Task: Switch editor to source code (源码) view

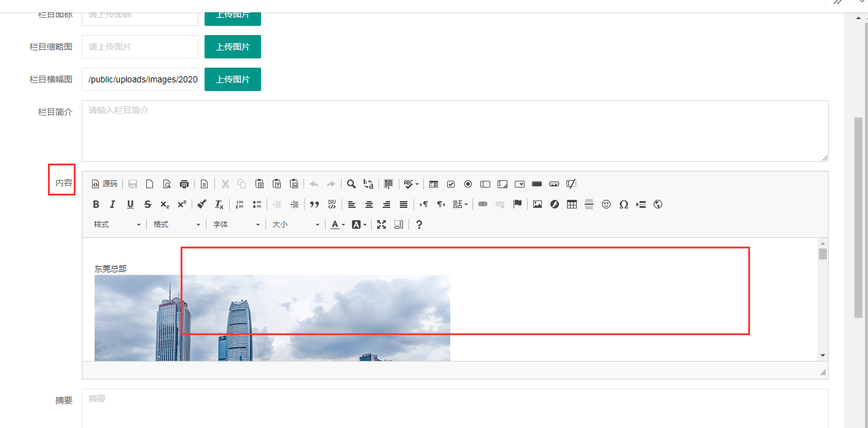Action: coord(104,184)
